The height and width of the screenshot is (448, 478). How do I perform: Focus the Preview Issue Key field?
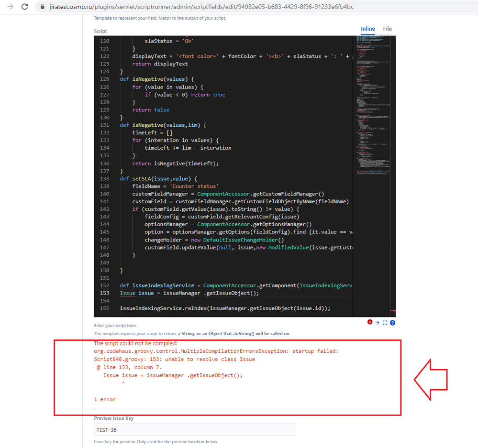[x=194, y=430]
